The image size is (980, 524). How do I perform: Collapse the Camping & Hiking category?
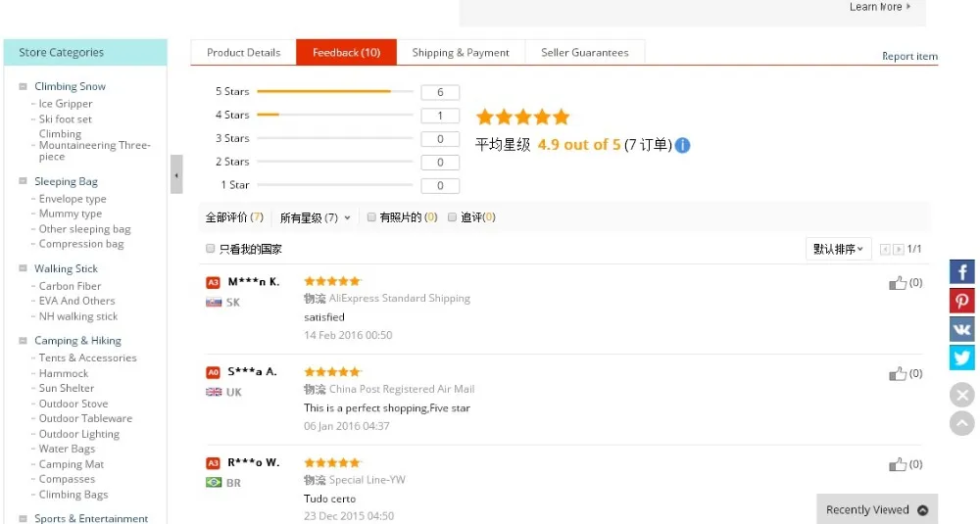click(x=24, y=341)
